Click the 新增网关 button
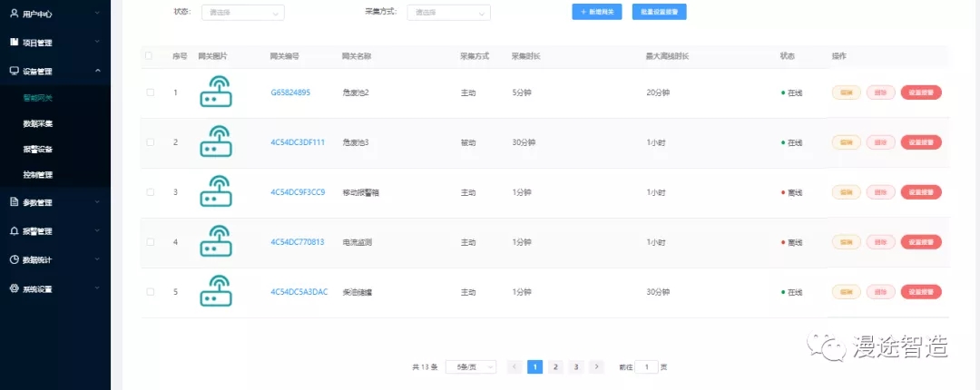This screenshot has width=980, height=390. pos(596,12)
